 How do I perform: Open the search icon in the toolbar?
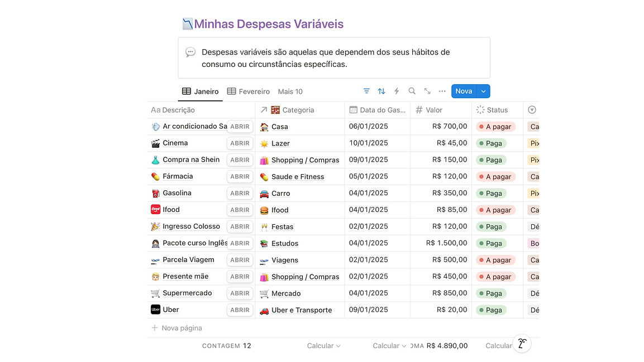coord(412,91)
